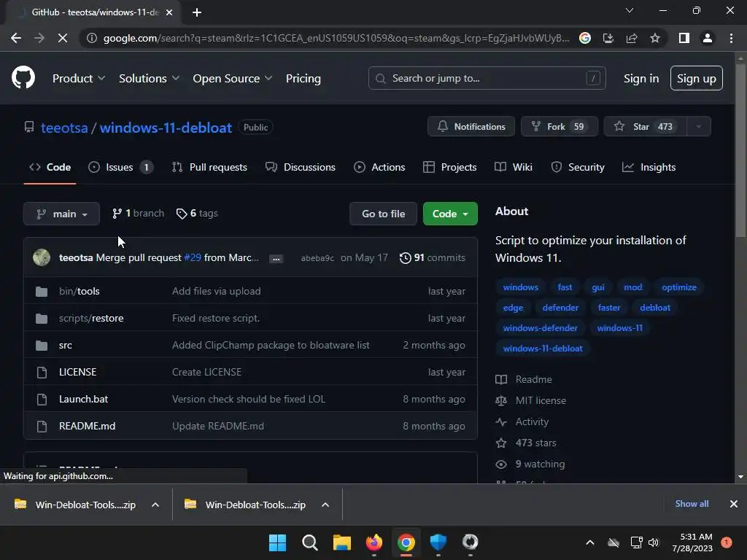Click Sign up button

pos(697,78)
